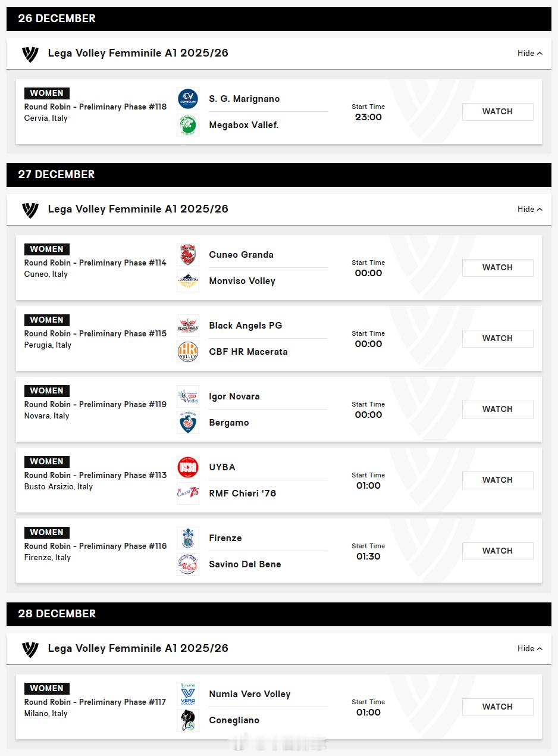Image resolution: width=558 pixels, height=756 pixels.
Task: Click the Numia Vero Volley logo
Action: 188,694
